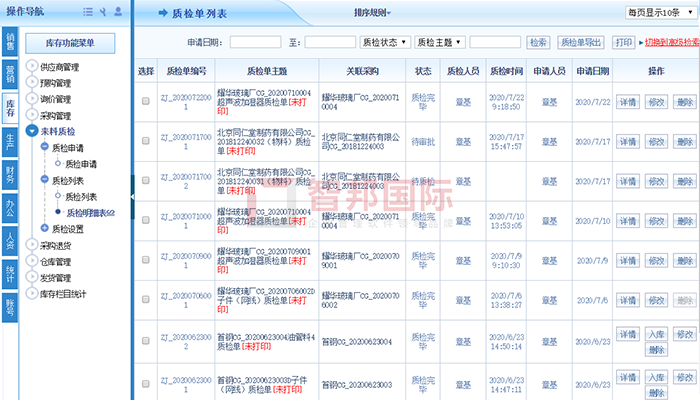This screenshot has width=700, height=400.
Task: Check the box for 待审批 row
Action: click(x=146, y=141)
